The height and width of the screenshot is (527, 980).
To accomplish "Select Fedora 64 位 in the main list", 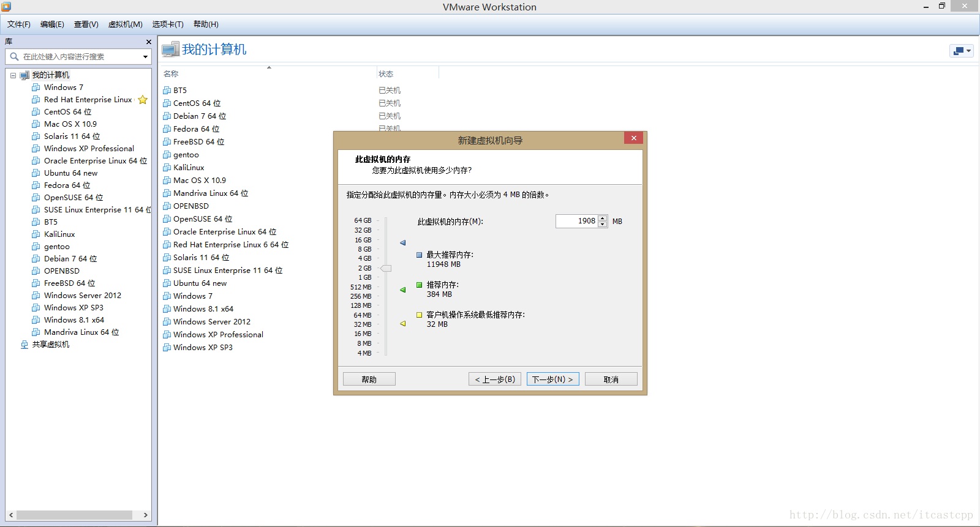I will 196,129.
